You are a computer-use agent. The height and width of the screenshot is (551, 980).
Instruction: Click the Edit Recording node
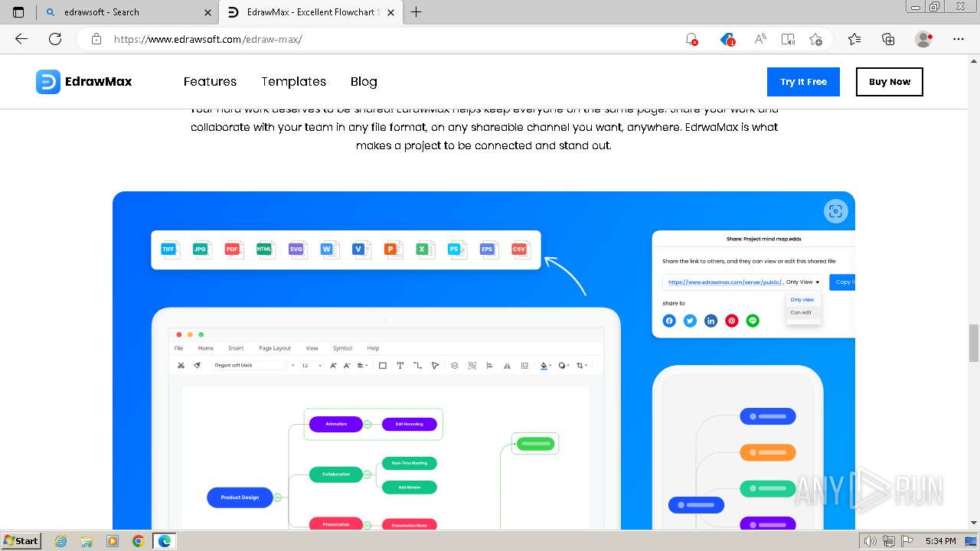point(410,424)
